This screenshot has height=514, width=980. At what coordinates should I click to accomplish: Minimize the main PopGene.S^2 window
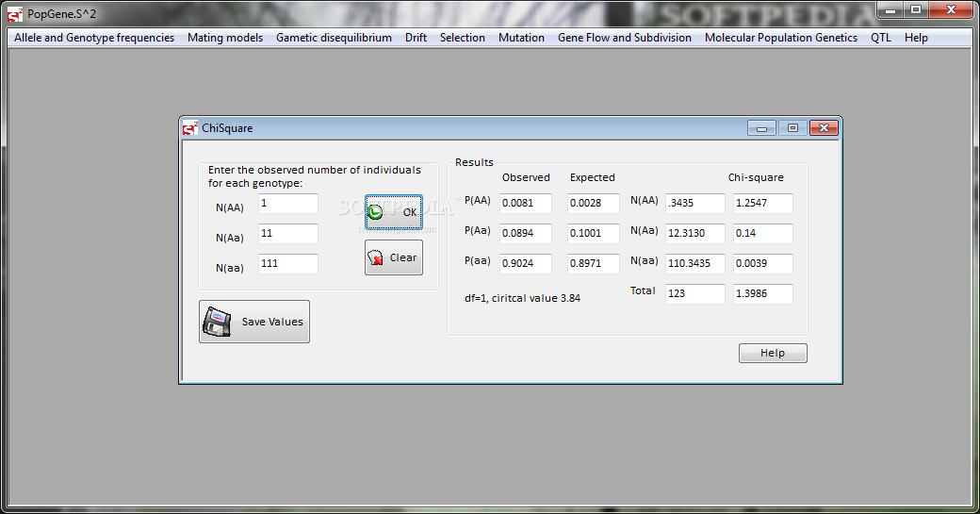coord(890,10)
